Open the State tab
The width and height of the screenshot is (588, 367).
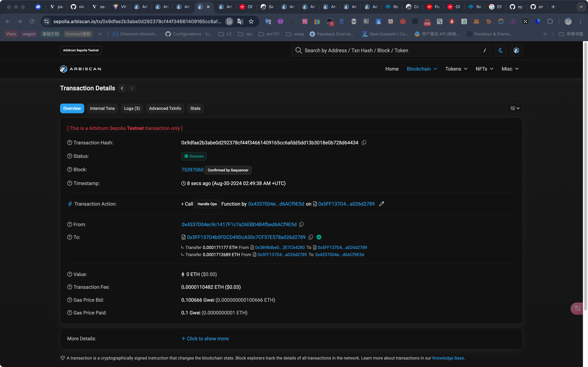[195, 108]
